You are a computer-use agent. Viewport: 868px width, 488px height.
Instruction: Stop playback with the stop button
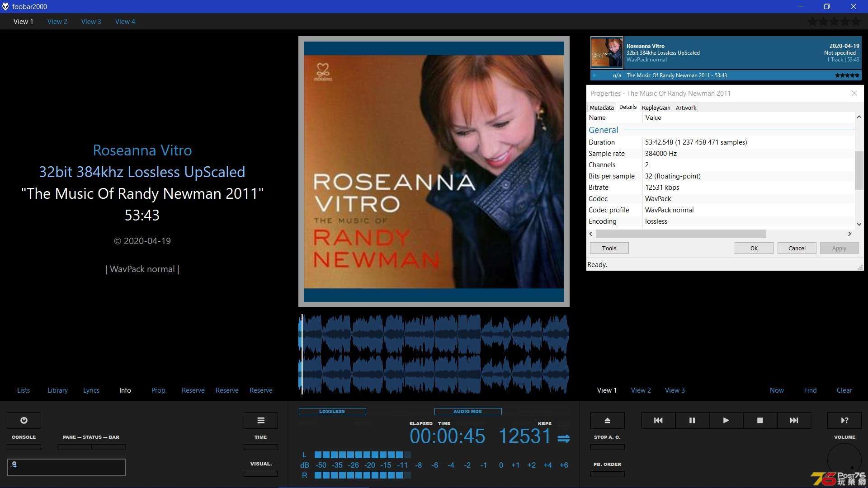[760, 420]
